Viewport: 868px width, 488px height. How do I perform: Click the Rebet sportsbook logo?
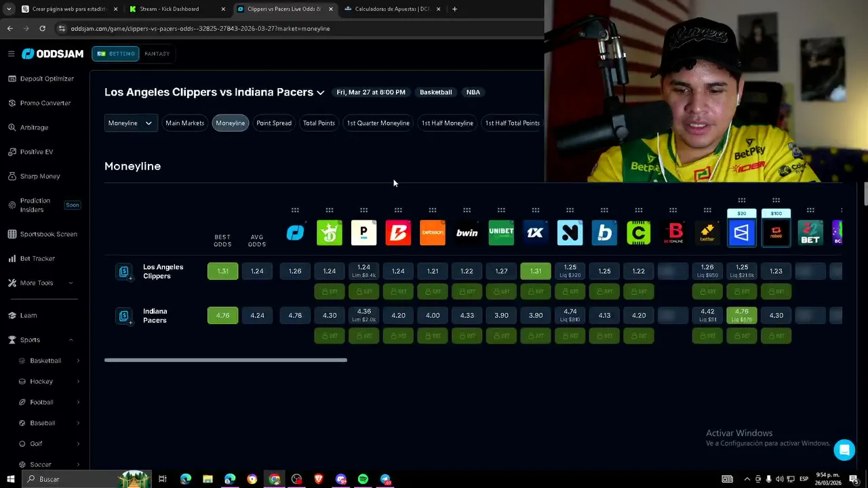pyautogui.click(x=776, y=233)
